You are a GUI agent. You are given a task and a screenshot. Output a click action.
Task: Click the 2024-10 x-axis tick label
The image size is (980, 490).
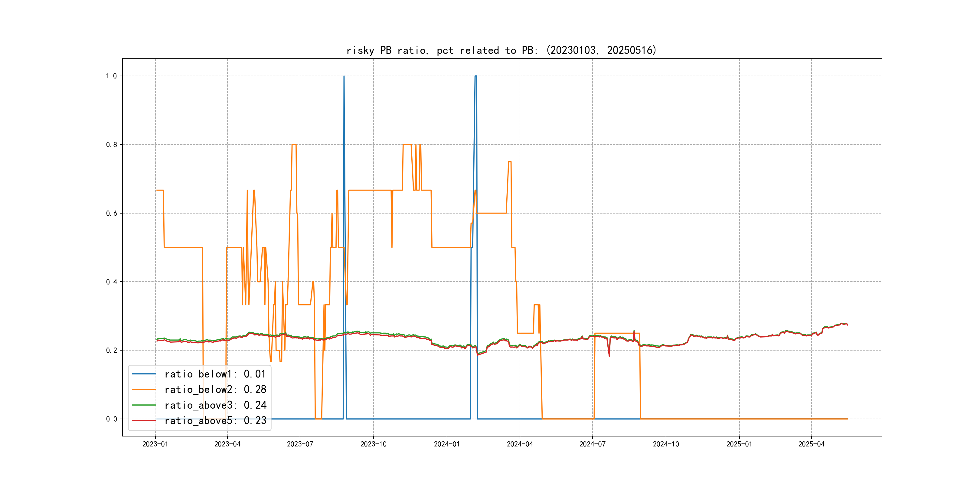[666, 444]
